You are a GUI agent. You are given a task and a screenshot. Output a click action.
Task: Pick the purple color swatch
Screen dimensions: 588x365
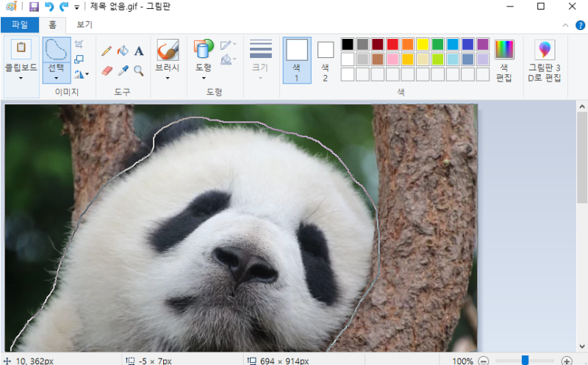483,44
